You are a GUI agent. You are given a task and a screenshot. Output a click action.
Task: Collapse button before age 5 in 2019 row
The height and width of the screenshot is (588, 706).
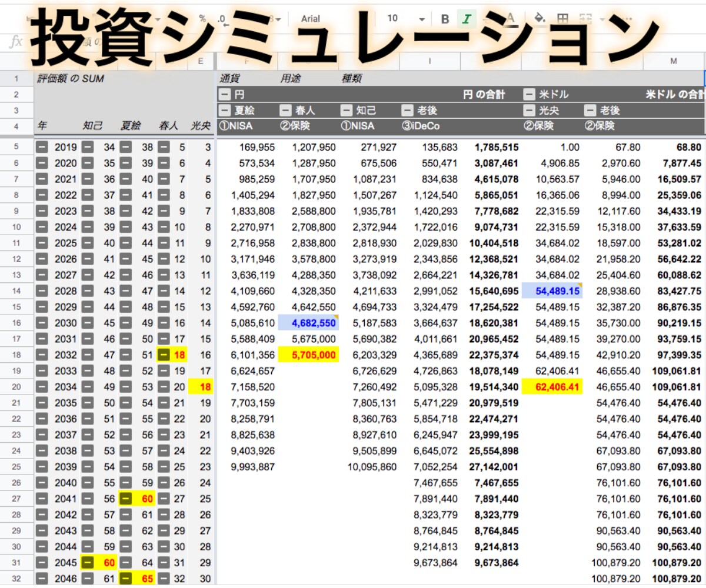point(164,147)
